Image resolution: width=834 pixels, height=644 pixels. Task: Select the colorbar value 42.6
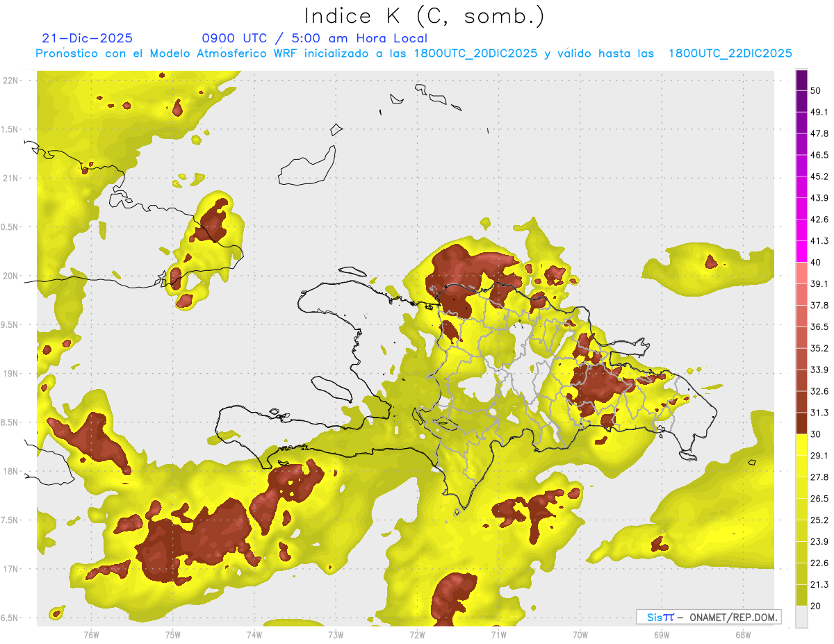pos(819,220)
